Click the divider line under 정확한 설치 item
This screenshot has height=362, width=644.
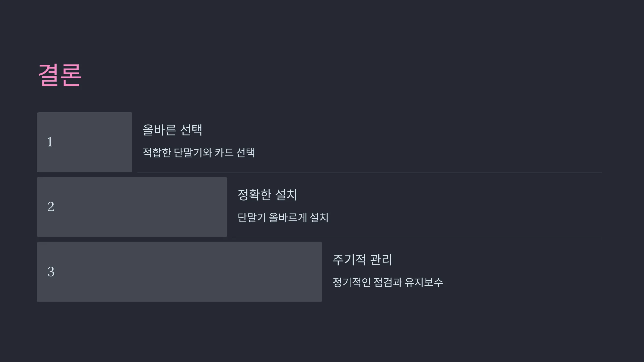tap(417, 237)
